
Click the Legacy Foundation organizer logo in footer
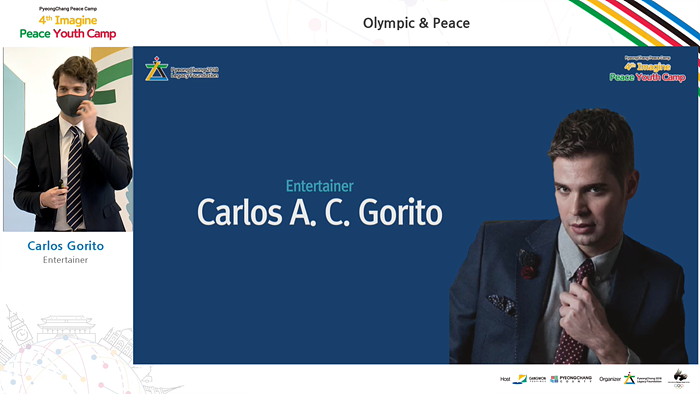[643, 379]
